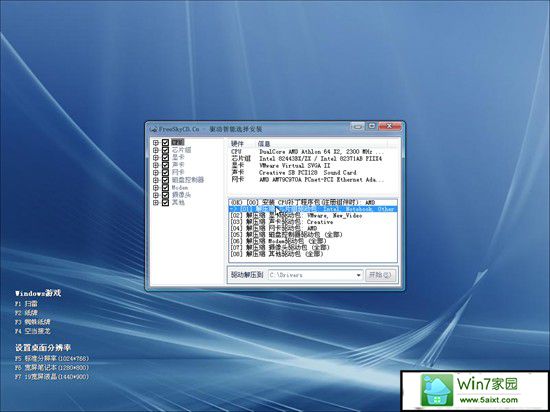The image size is (550, 412).
Task: Expand the 磁盘控制器 tree node
Action: coord(156,180)
